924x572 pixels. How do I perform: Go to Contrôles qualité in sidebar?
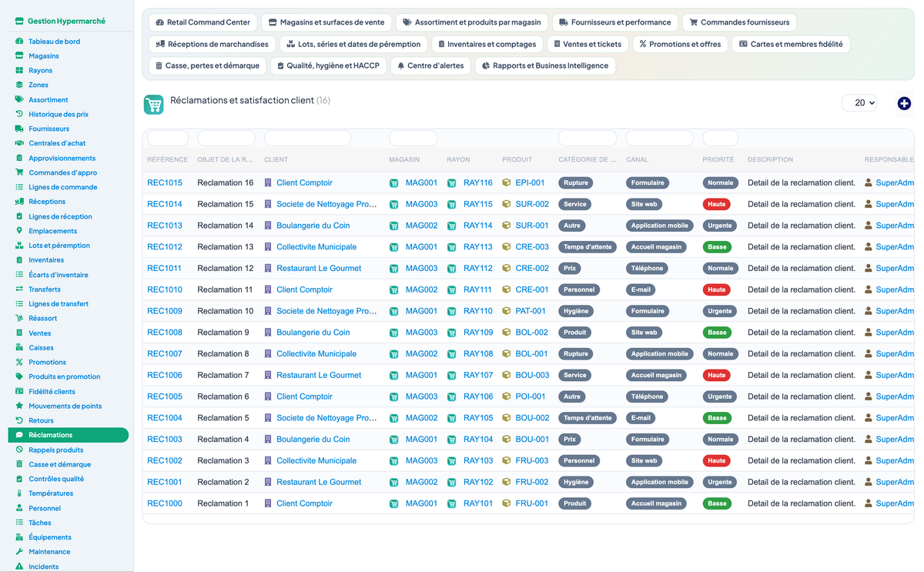click(x=56, y=479)
